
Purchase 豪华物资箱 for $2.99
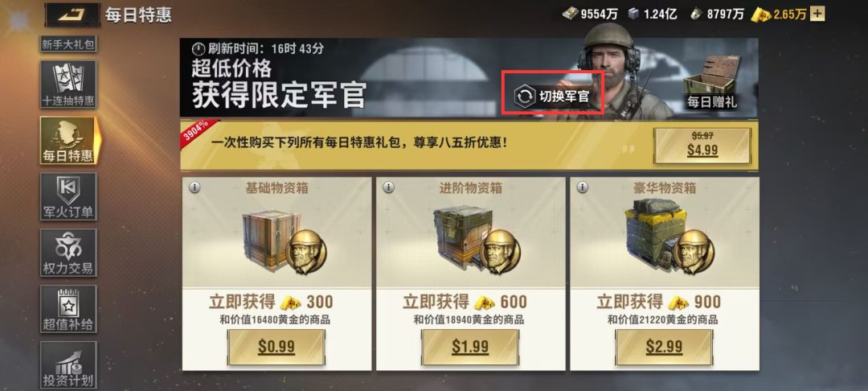pos(664,348)
